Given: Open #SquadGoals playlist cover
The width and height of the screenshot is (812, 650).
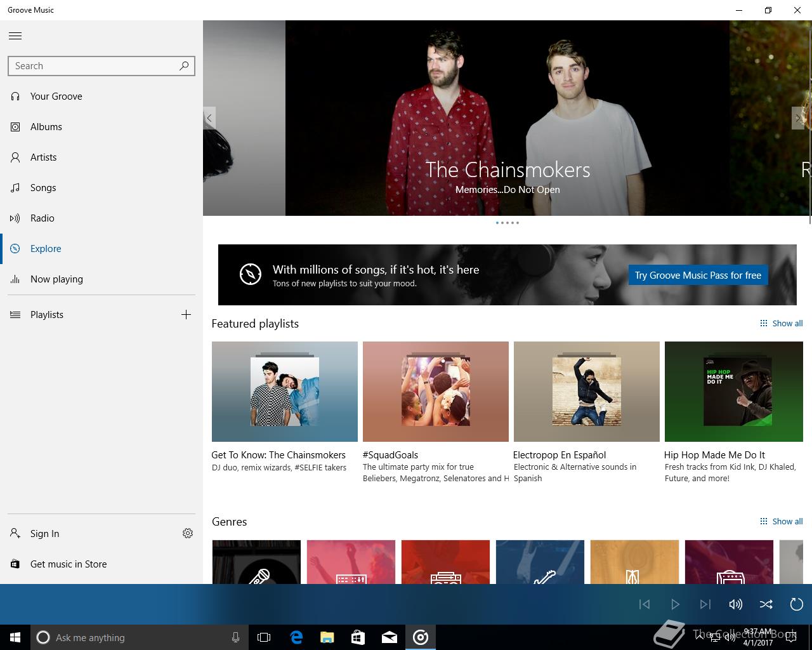Looking at the screenshot, I should tap(436, 392).
